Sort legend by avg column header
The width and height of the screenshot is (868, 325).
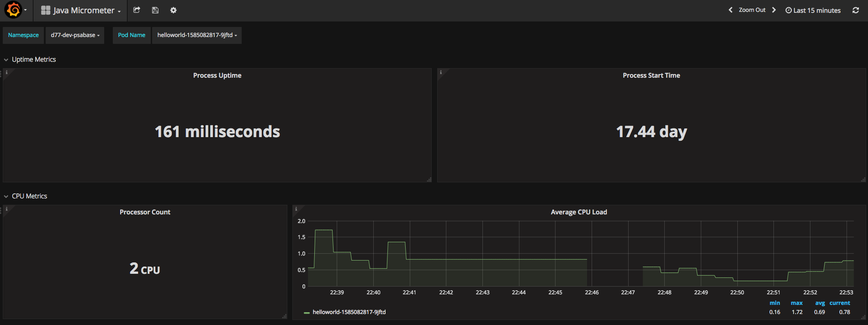pyautogui.click(x=820, y=303)
